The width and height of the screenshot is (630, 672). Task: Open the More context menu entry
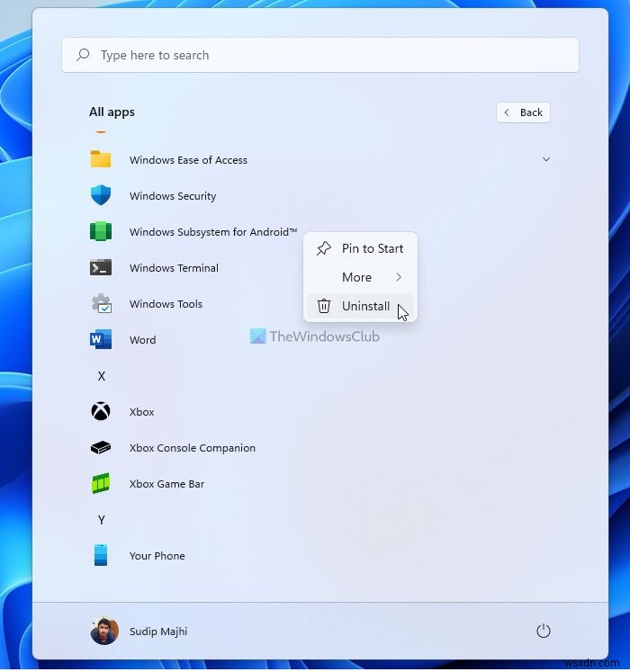360,277
